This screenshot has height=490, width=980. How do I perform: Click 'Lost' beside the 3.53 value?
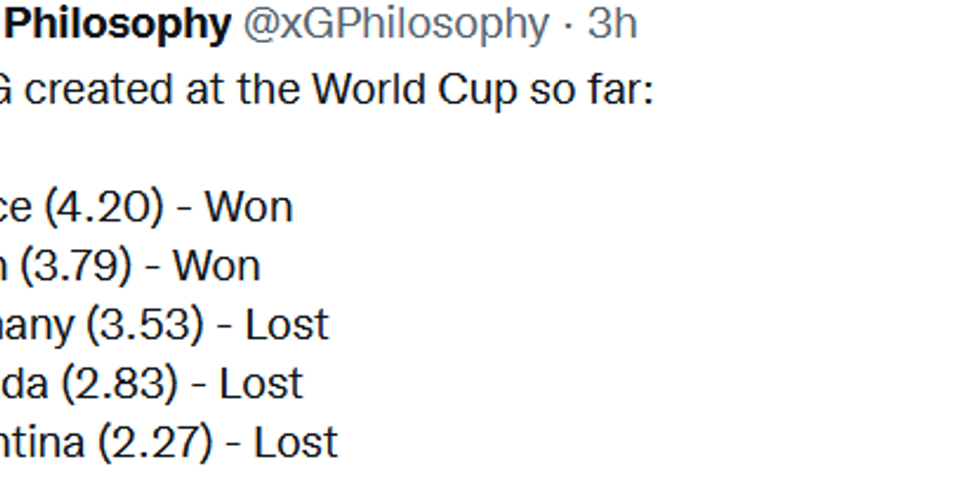(x=287, y=324)
